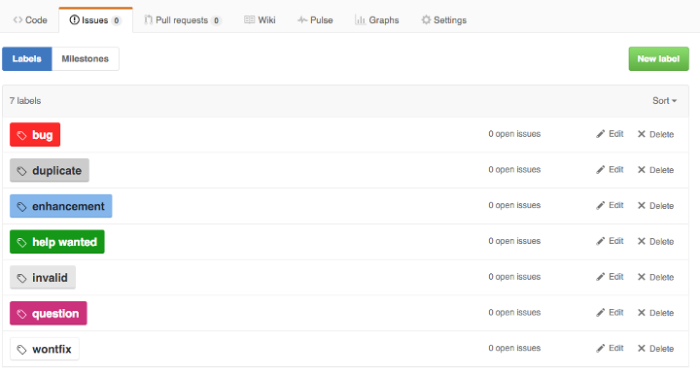Click the Pulse activity icon
Image resolution: width=700 pixels, height=377 pixels.
302,20
